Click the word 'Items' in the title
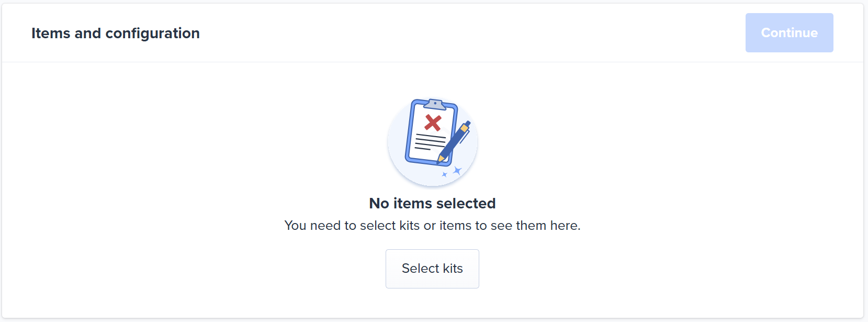868x322 pixels. pos(51,33)
